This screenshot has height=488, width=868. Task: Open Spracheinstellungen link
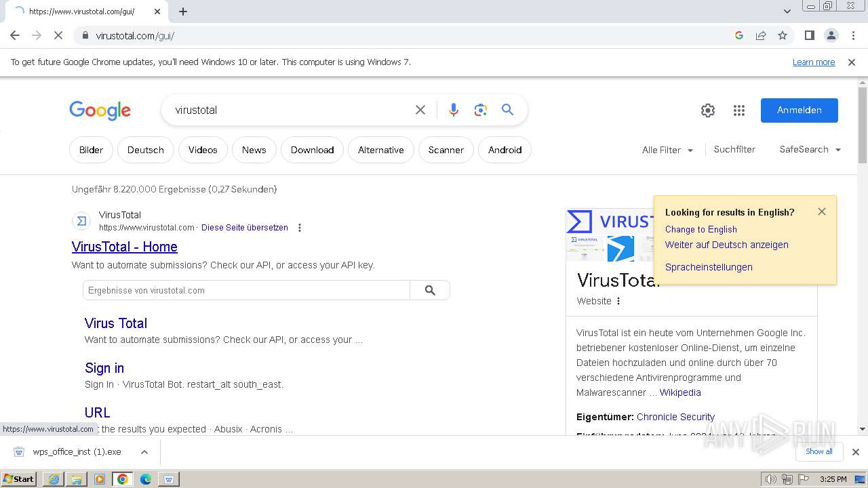(x=709, y=267)
